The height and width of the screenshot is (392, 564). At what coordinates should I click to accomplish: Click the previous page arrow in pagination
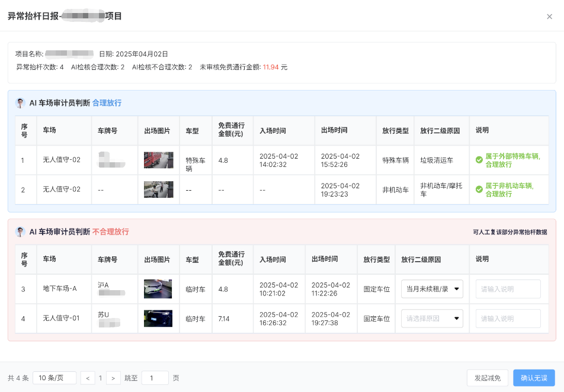88,378
